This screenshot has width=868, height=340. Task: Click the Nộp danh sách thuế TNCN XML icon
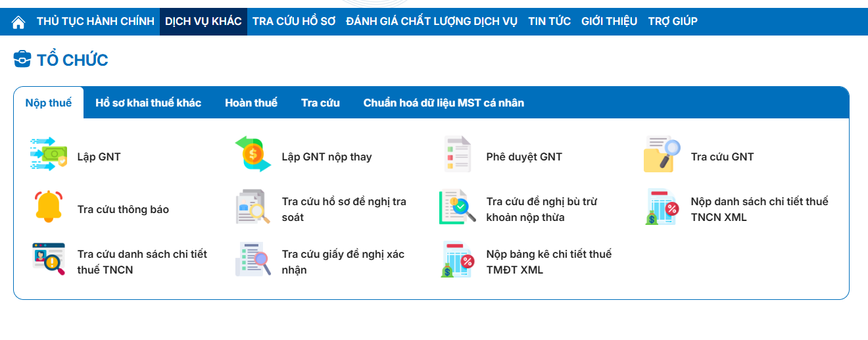(662, 207)
